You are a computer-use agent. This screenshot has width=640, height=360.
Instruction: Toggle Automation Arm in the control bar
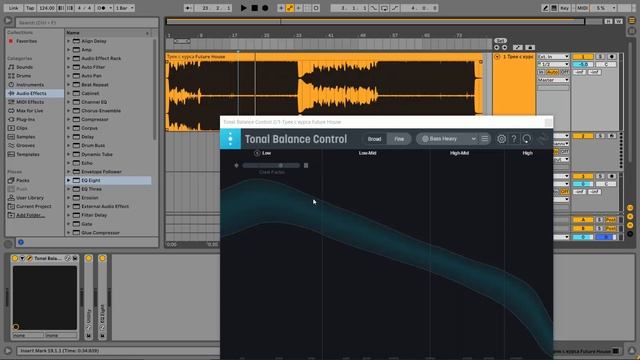click(x=289, y=8)
